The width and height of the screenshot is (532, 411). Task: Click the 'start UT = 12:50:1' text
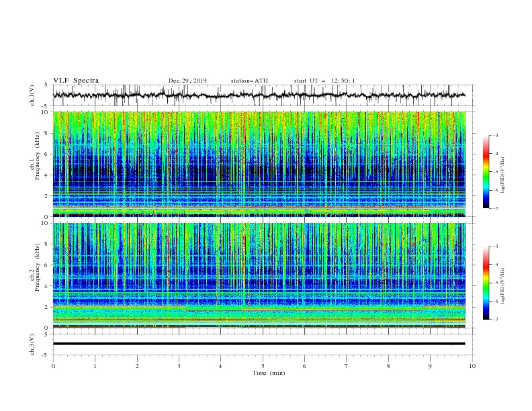coord(324,81)
